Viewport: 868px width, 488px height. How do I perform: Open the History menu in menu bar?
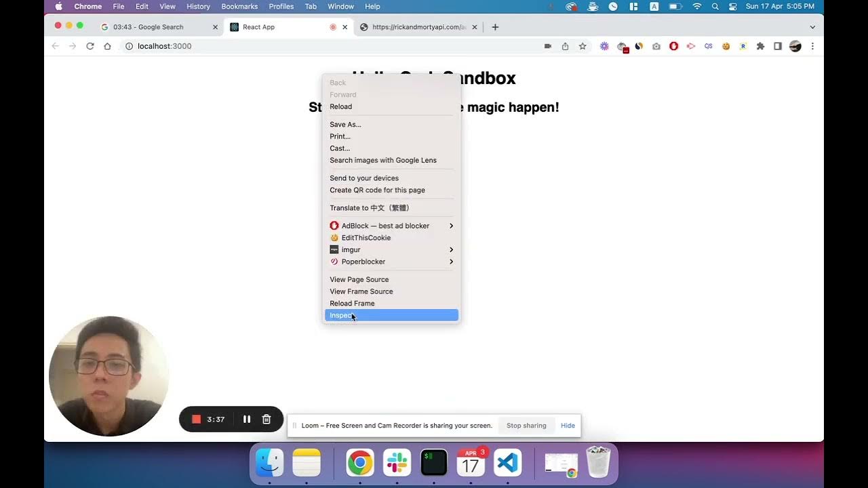pyautogui.click(x=198, y=6)
